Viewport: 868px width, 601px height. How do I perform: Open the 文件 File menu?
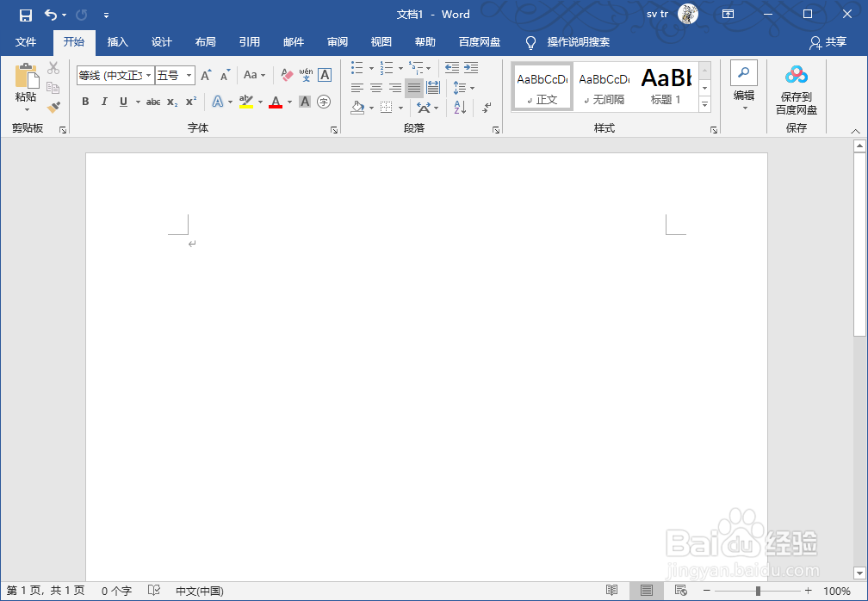coord(26,42)
